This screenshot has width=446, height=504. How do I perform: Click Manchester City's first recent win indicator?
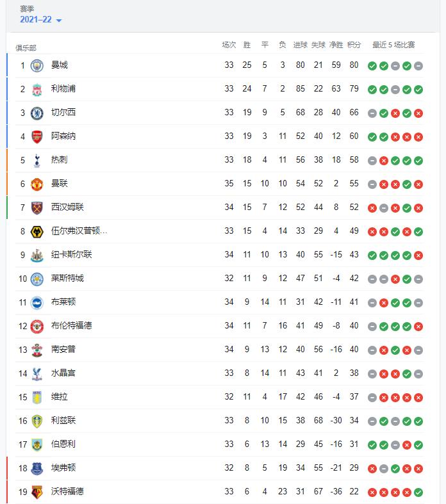click(372, 66)
